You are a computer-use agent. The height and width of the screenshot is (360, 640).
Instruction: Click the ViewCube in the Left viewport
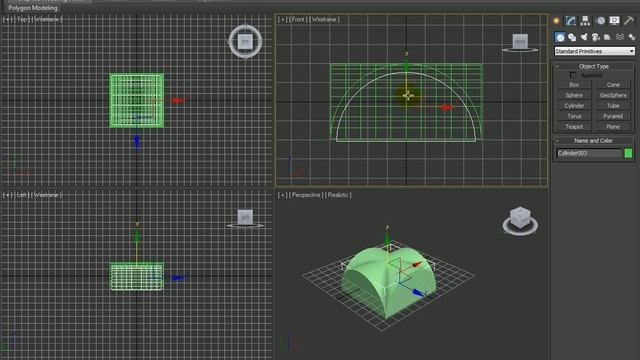pyautogui.click(x=245, y=218)
